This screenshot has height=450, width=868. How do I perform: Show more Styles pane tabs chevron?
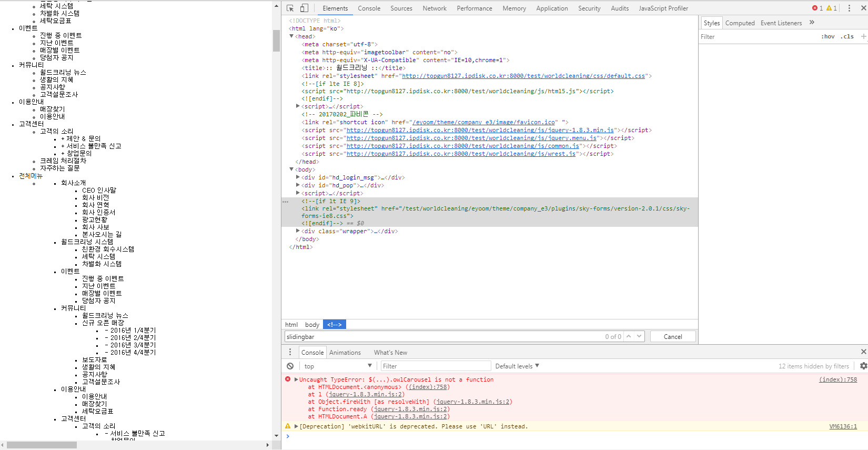(x=812, y=23)
